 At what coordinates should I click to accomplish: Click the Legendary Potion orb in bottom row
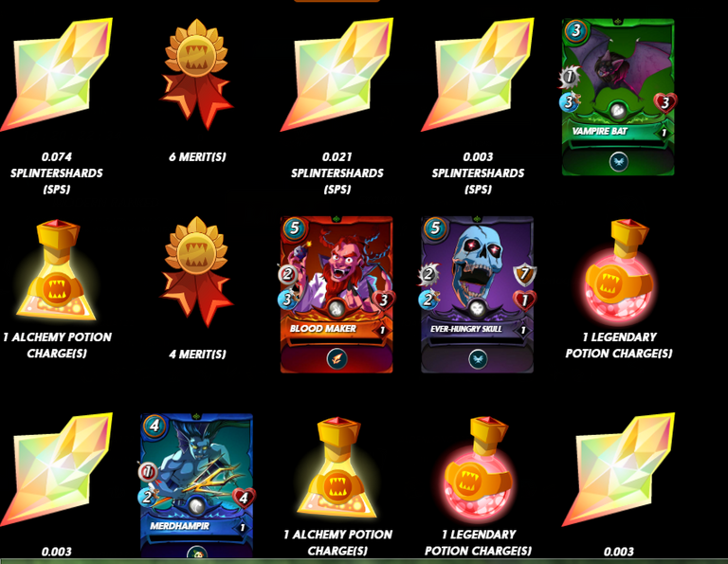coord(478,469)
